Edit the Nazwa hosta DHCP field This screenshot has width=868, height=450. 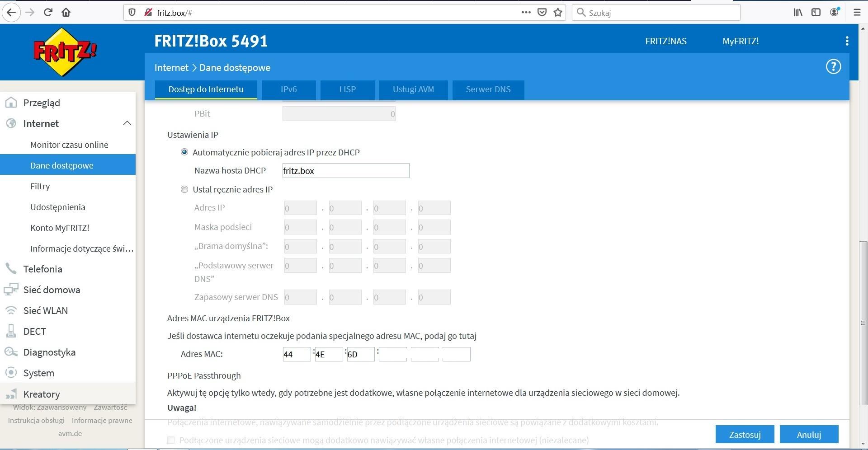point(345,170)
